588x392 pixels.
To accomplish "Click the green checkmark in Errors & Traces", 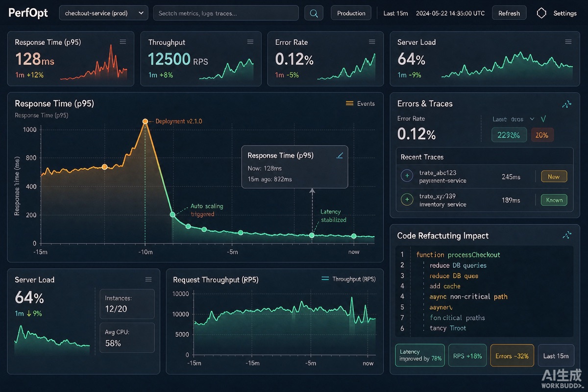I will tap(543, 119).
